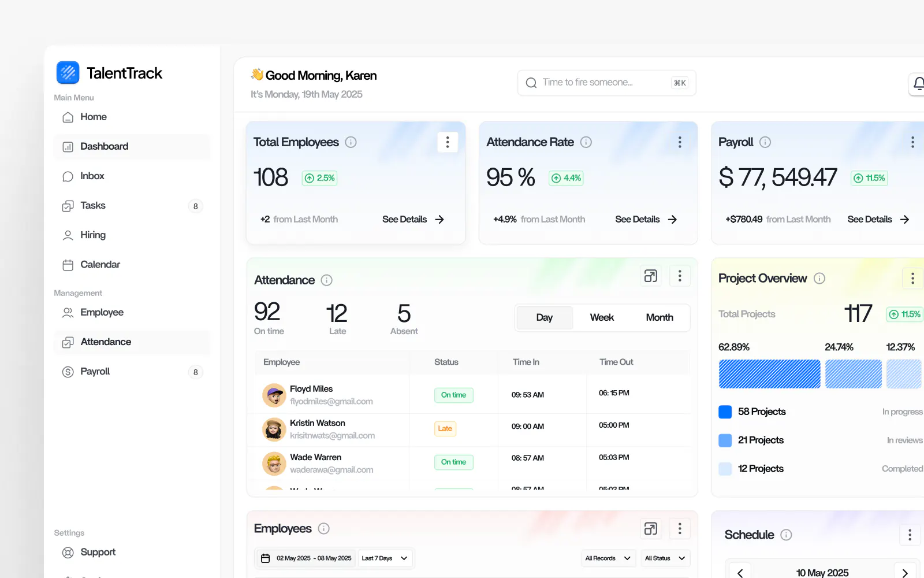The image size is (924, 578).
Task: See Details of Payroll card
Action: click(878, 220)
